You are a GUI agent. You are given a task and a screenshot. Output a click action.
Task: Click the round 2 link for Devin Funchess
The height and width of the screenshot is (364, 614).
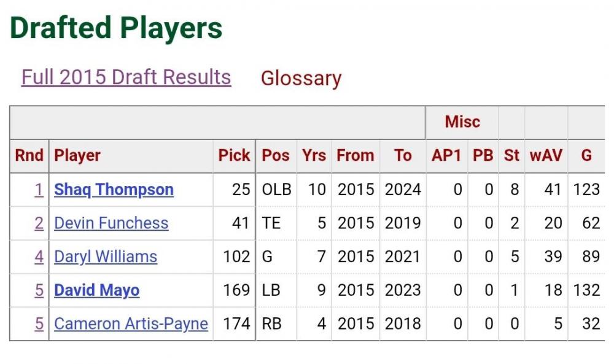coord(39,223)
